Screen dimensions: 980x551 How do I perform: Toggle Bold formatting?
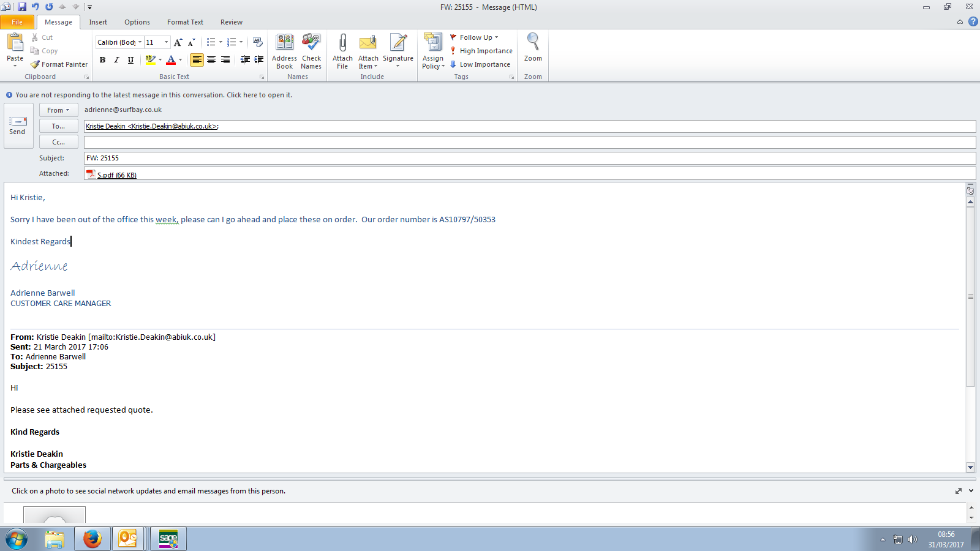coord(102,60)
